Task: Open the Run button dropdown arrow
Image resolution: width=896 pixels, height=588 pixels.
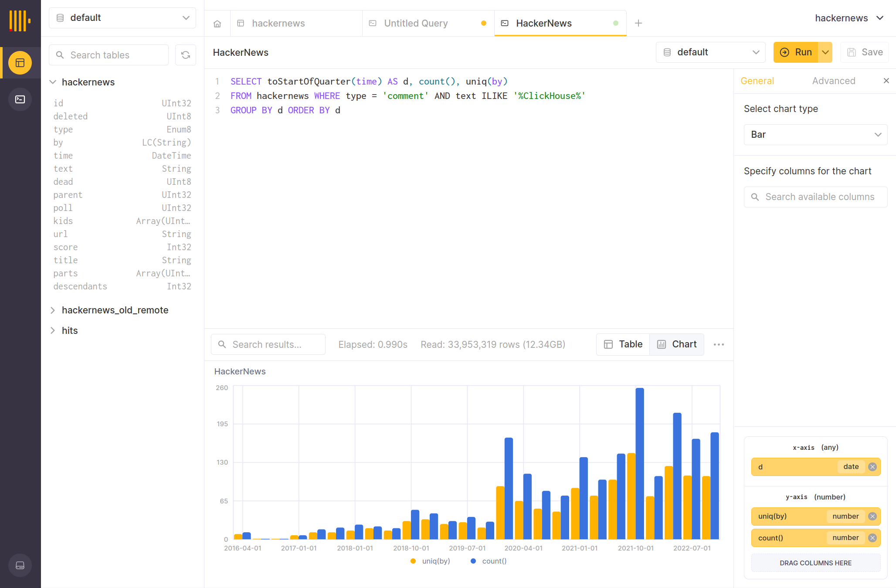Action: pyautogui.click(x=825, y=52)
